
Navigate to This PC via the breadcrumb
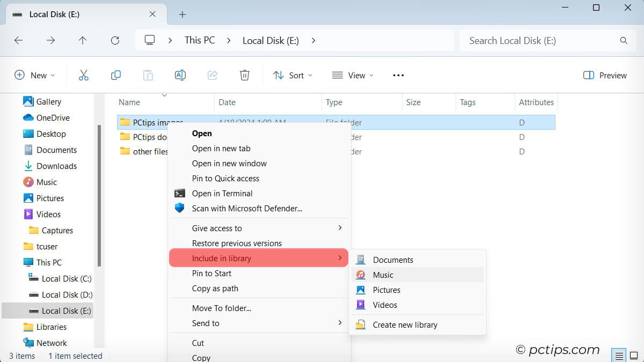pos(199,40)
